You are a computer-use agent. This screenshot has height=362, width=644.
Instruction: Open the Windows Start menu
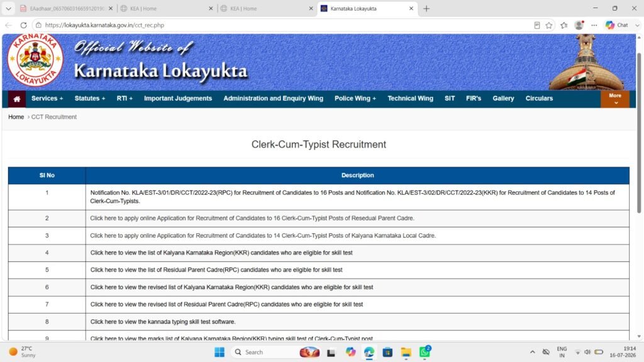pyautogui.click(x=219, y=352)
